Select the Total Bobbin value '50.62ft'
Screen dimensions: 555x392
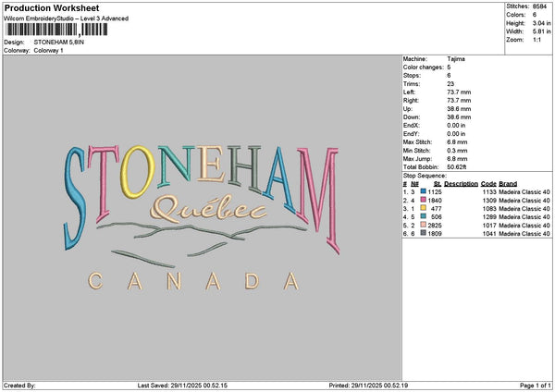point(456,167)
